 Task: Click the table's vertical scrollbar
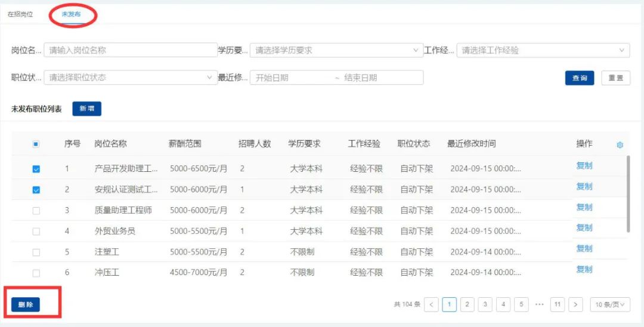pyautogui.click(x=628, y=194)
